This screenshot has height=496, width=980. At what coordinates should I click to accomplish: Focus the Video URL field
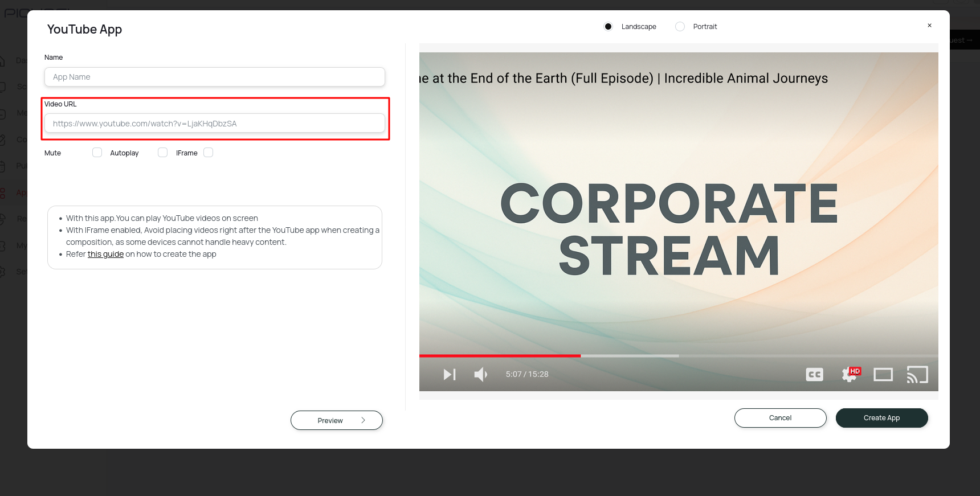pyautogui.click(x=215, y=123)
